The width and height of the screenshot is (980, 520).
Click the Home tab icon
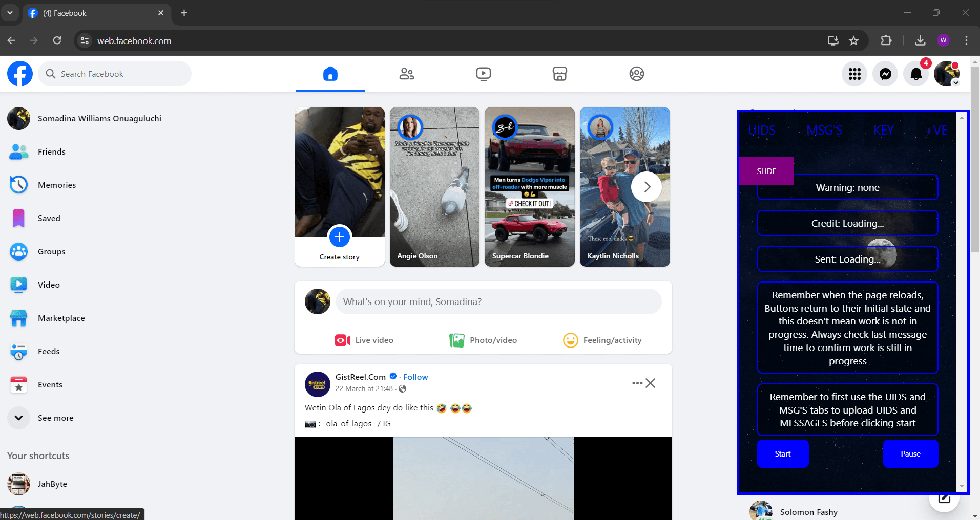pos(330,74)
